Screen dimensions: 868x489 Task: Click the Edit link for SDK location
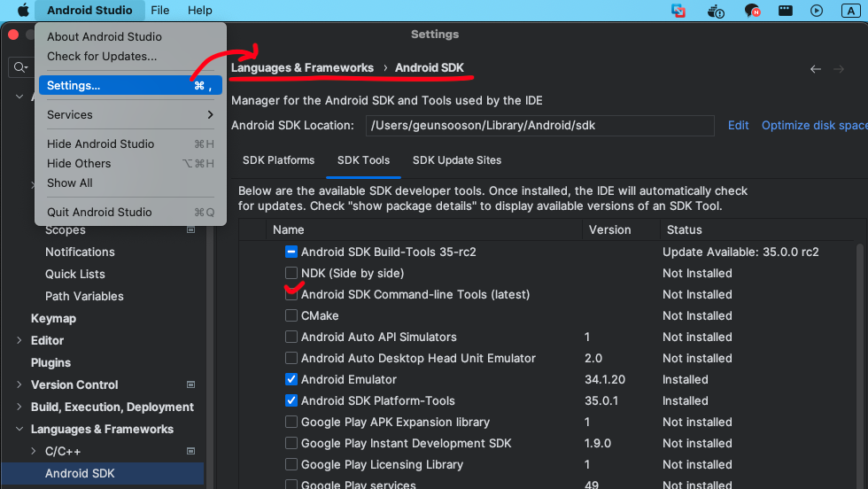pyautogui.click(x=738, y=126)
